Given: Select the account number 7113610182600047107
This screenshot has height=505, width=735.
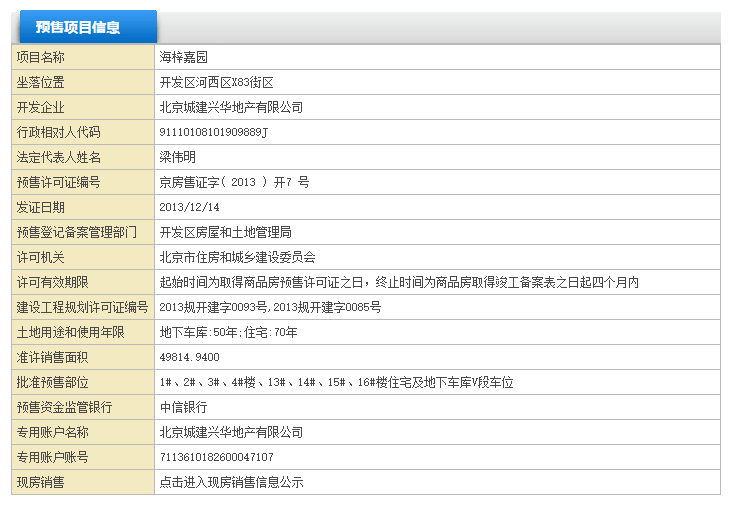Looking at the screenshot, I should pyautogui.click(x=216, y=457).
